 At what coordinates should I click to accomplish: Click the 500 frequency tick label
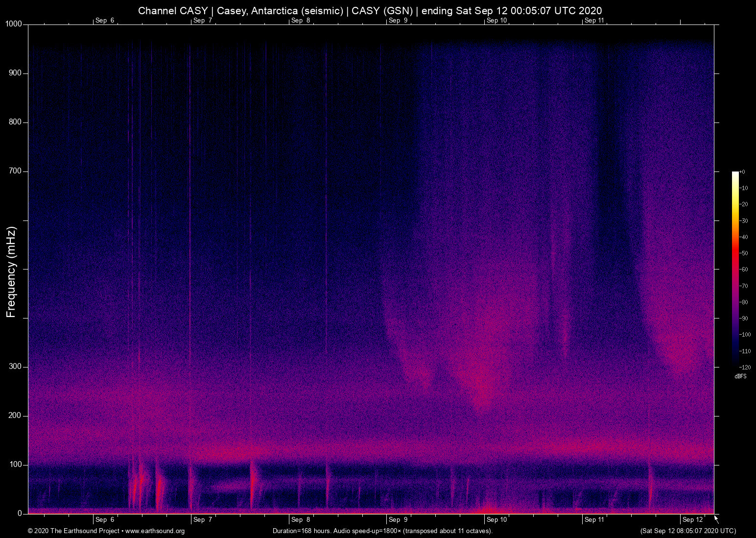pos(15,269)
